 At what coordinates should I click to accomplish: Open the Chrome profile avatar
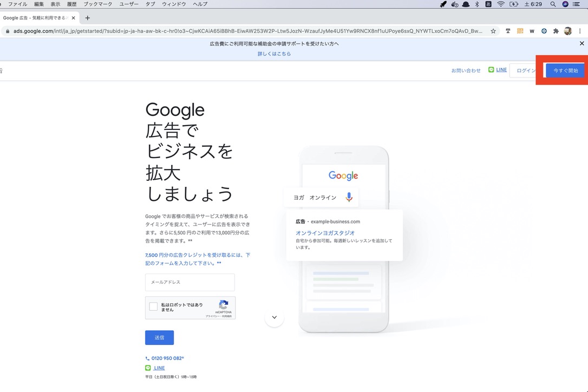click(x=568, y=31)
